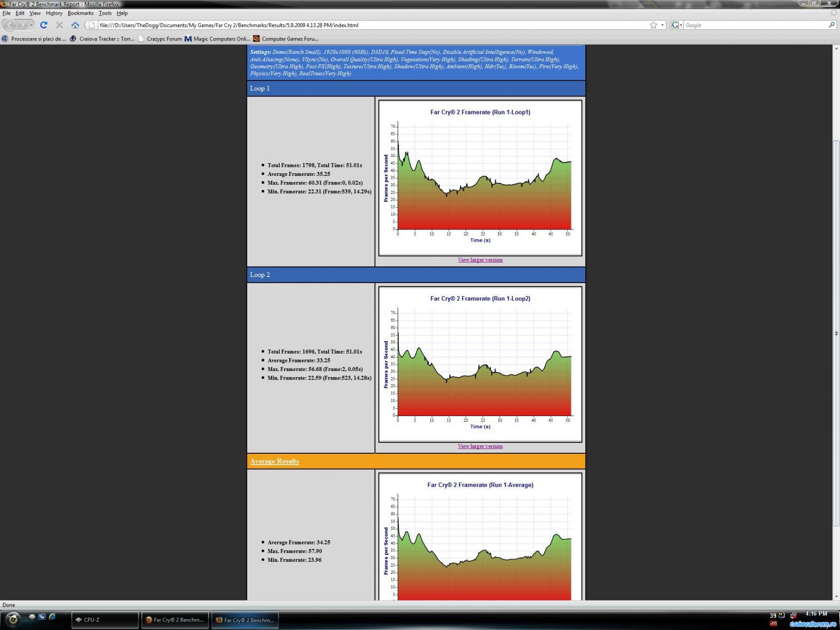Click the Run 1-Average framerate chart

[480, 536]
